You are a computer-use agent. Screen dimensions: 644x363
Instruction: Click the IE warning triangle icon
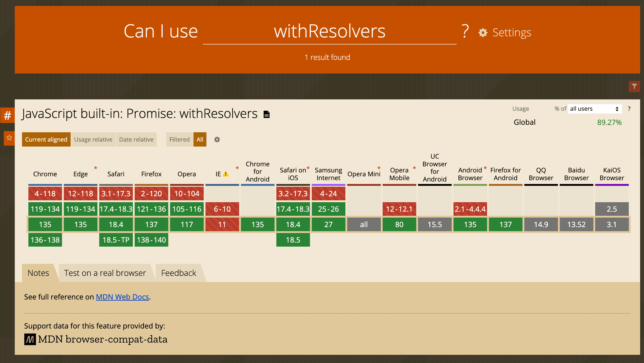225,174
